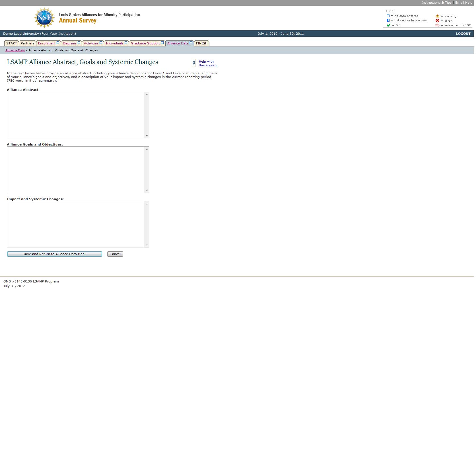
Task: Click the Individuals tab status square icon
Action: [126, 43]
